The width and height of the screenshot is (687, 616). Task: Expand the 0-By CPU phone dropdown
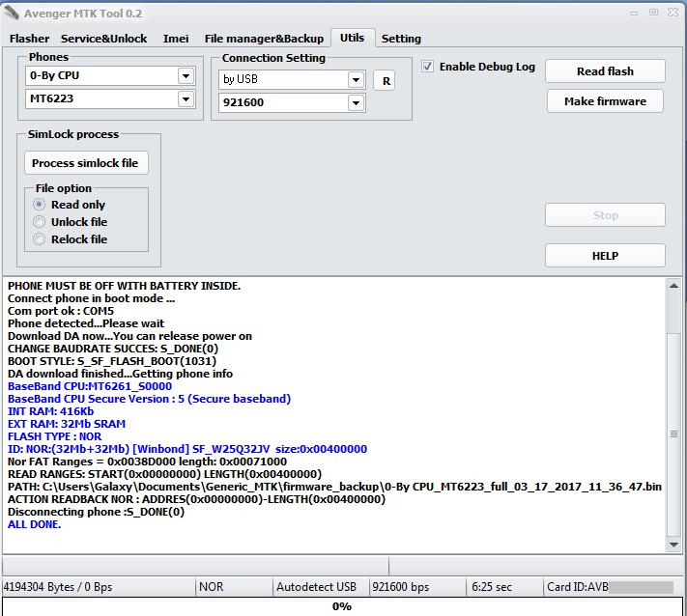(x=186, y=75)
